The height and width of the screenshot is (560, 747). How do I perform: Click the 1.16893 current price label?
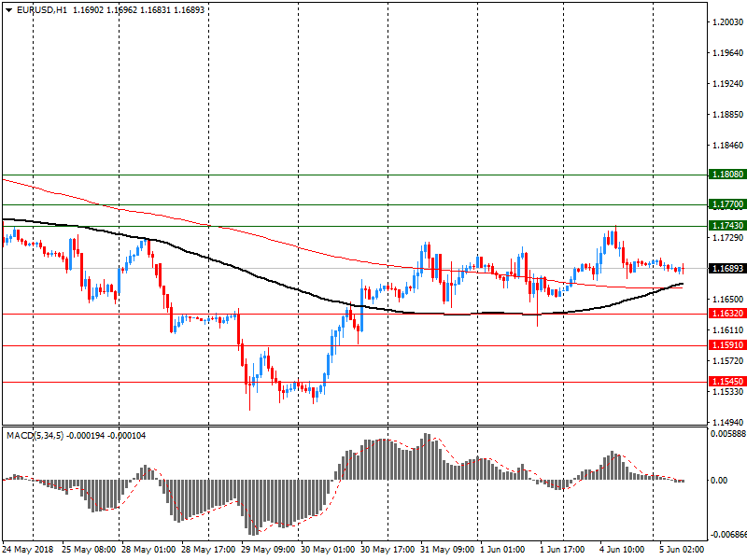[x=727, y=269]
